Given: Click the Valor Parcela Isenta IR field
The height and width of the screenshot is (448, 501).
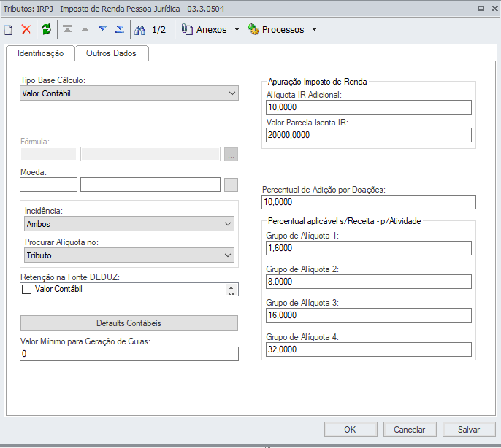Looking at the screenshot, I should tap(369, 135).
